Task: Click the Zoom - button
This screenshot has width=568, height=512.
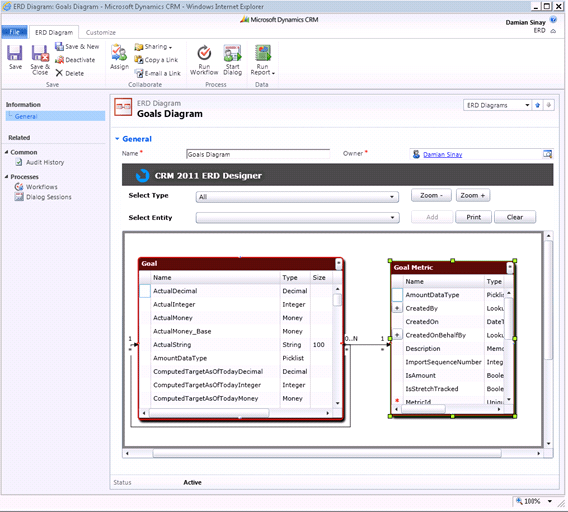Action: [431, 195]
